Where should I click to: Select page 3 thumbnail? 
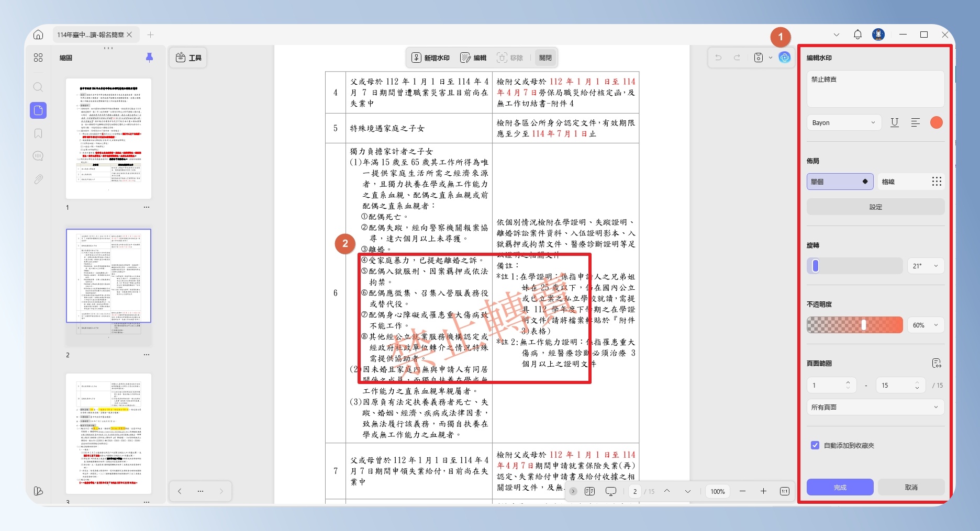pos(108,434)
